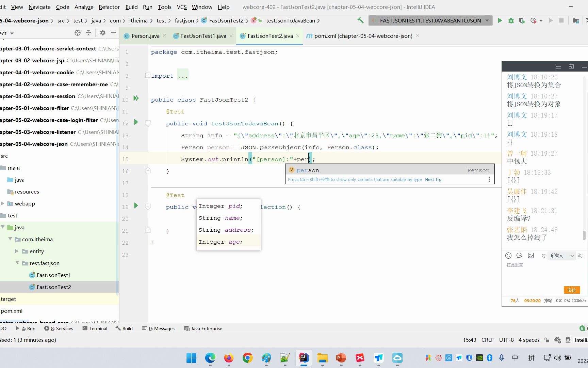Click speech bubble icon in chat window
The width and height of the screenshot is (588, 368).
519,256
